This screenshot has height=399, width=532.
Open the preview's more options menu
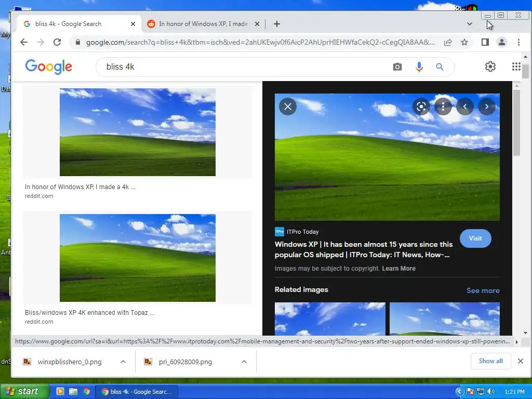(x=443, y=107)
